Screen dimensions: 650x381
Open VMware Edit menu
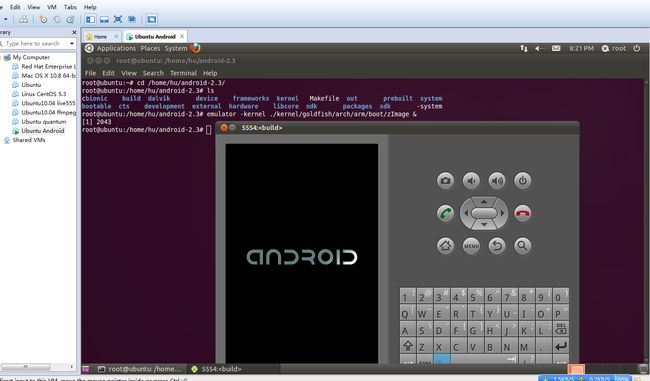15,7
